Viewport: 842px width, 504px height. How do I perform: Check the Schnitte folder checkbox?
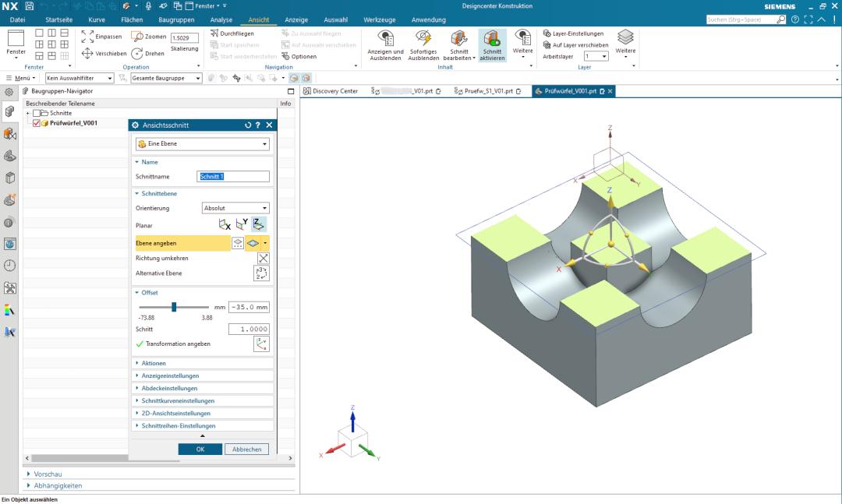click(x=37, y=113)
